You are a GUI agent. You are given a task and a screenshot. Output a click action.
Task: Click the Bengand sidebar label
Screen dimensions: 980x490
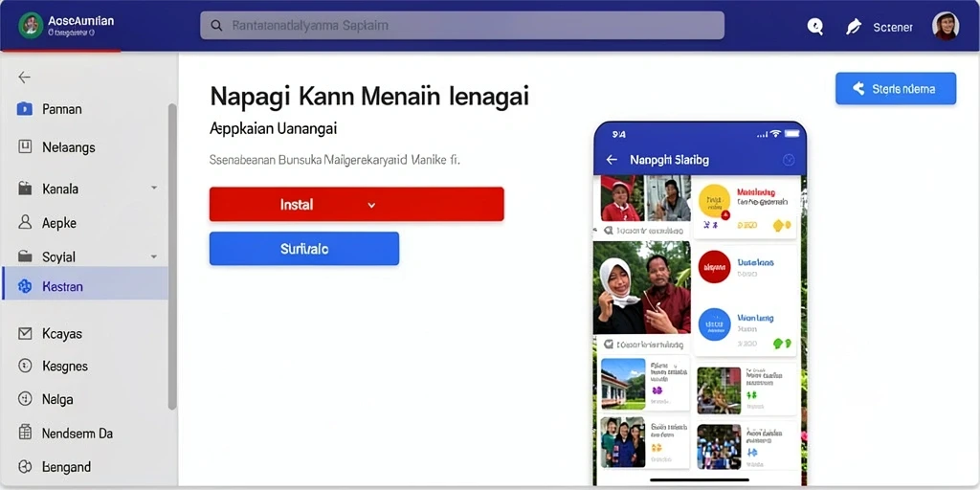tap(66, 467)
